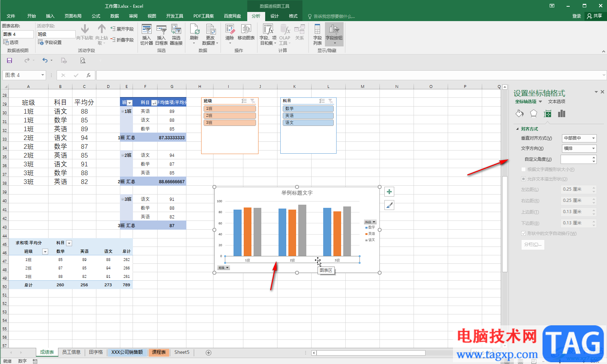This screenshot has width=607, height=364.
Task: Open the 文件 menu tab
Action: [11, 16]
